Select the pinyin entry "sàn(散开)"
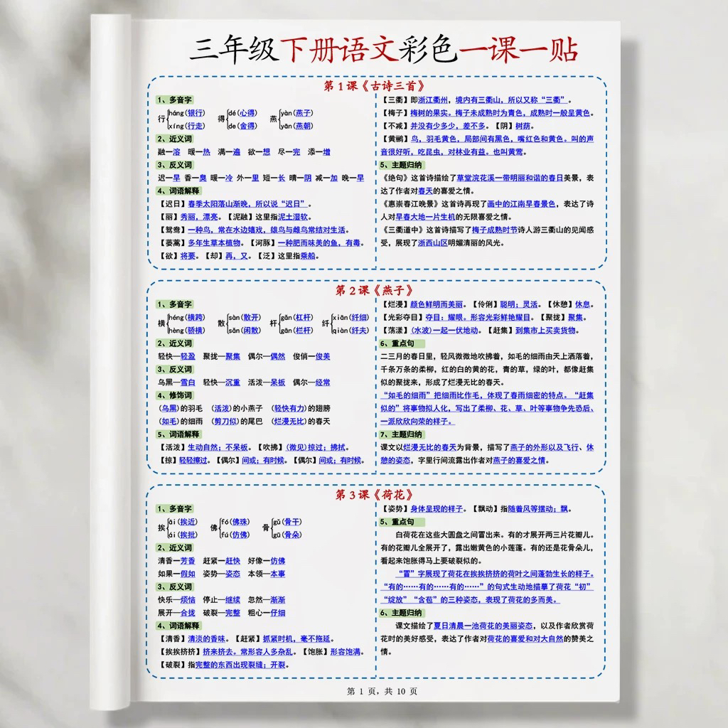 point(245,317)
